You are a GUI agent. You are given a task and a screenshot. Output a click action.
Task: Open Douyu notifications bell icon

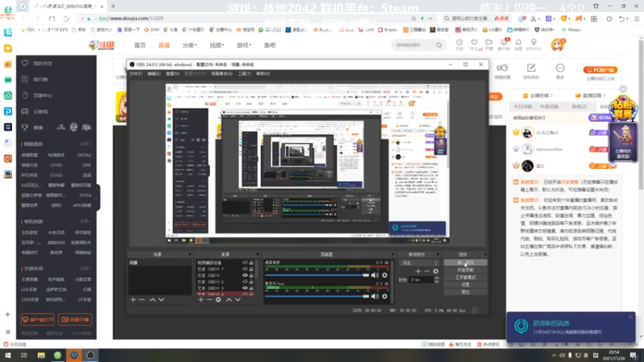coord(518,44)
